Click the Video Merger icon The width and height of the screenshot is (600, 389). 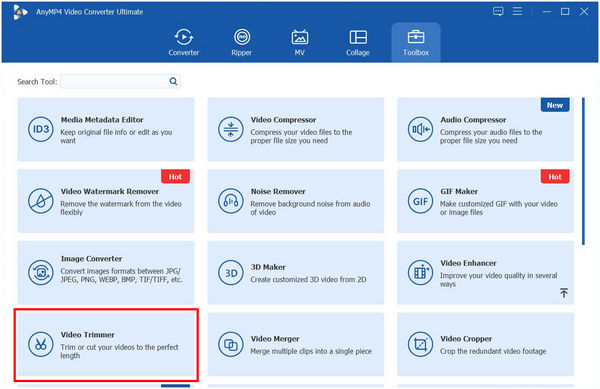click(x=231, y=344)
